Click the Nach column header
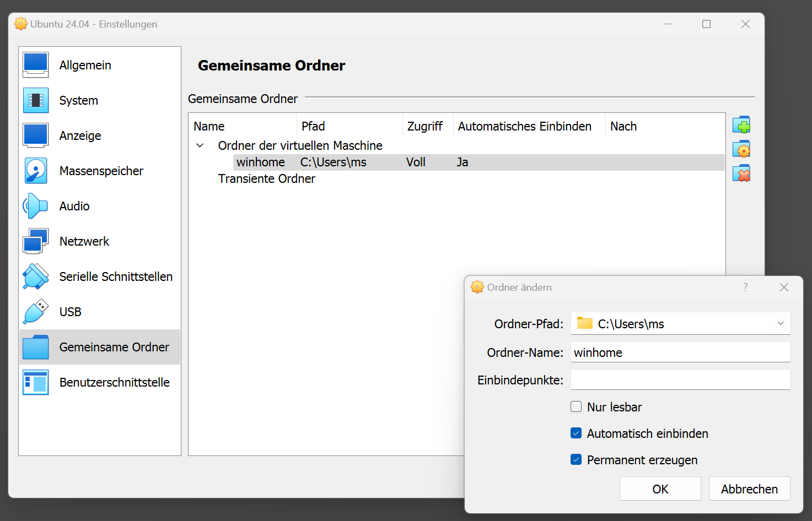The image size is (812, 521). point(665,126)
